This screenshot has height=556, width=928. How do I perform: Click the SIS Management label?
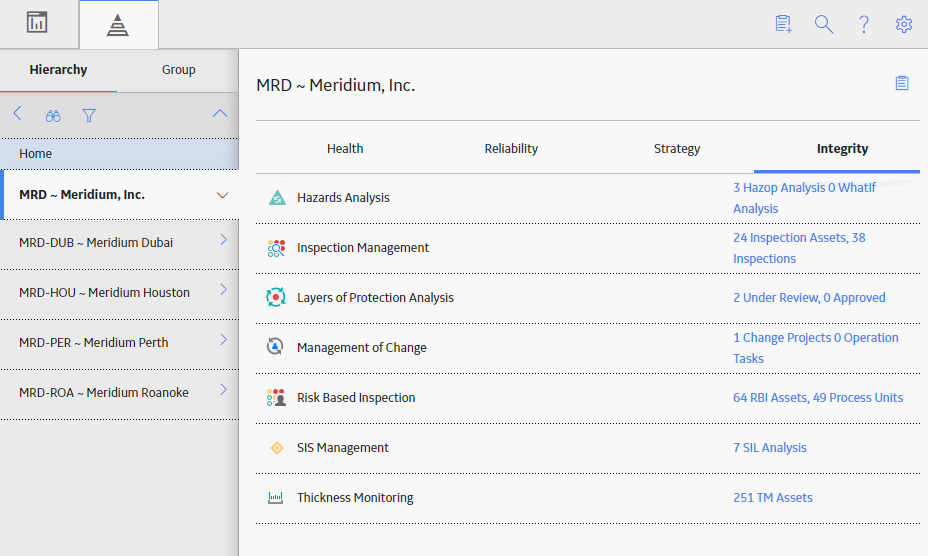point(343,448)
